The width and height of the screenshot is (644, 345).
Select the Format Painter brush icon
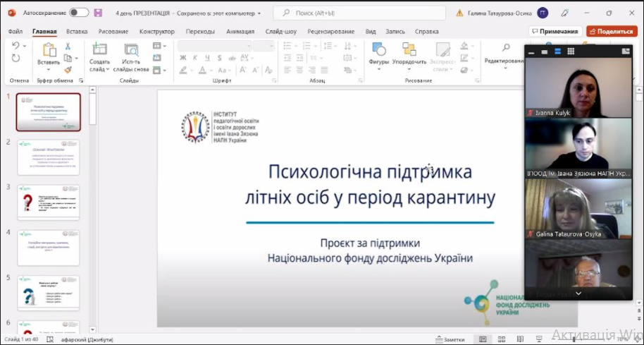pyautogui.click(x=68, y=70)
